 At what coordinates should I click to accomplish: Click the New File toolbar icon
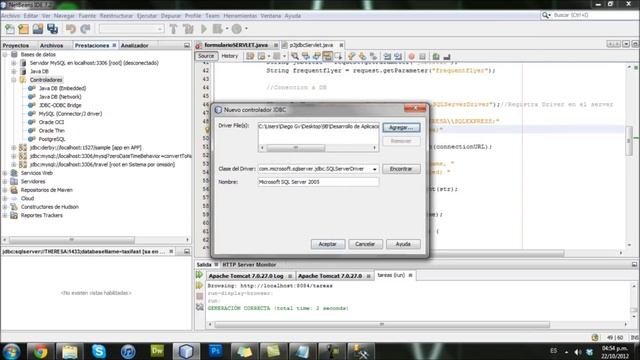tap(9, 29)
